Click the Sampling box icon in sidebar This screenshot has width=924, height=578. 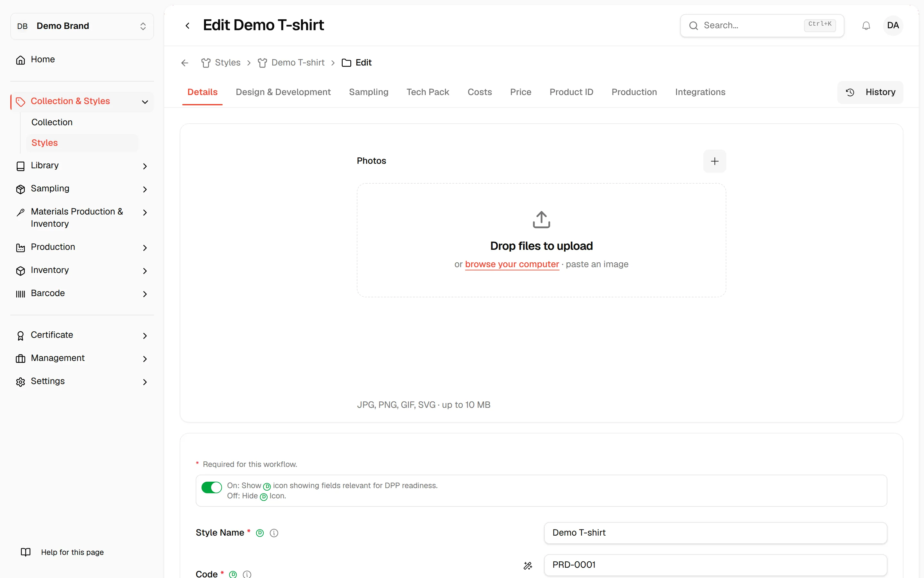click(21, 189)
